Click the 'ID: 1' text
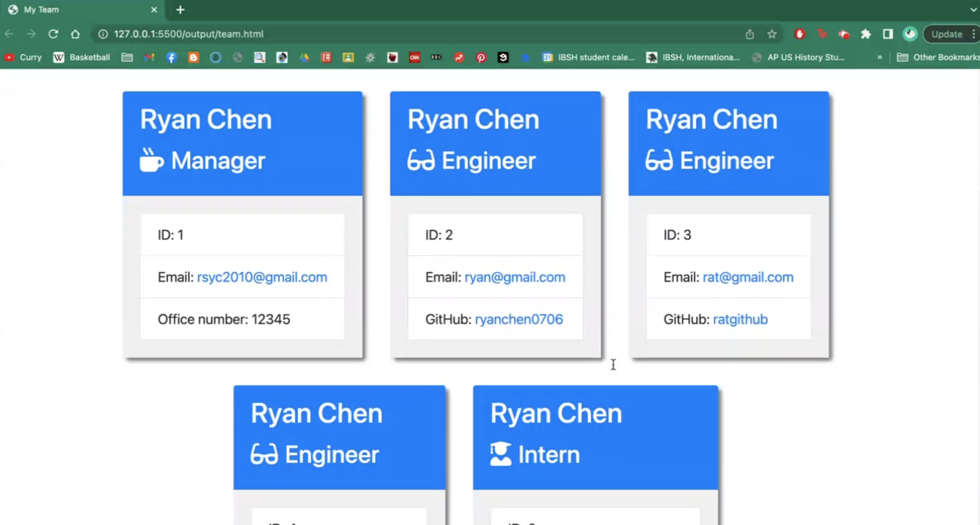 (170, 235)
